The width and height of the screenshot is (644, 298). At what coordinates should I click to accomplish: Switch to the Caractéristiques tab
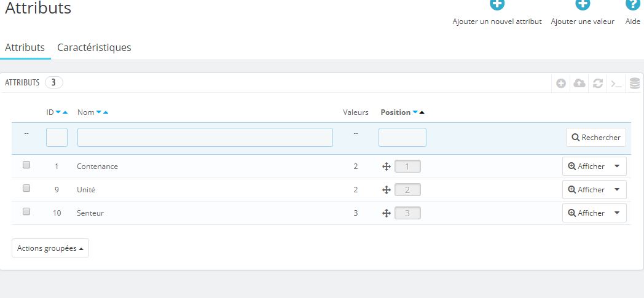click(x=94, y=47)
